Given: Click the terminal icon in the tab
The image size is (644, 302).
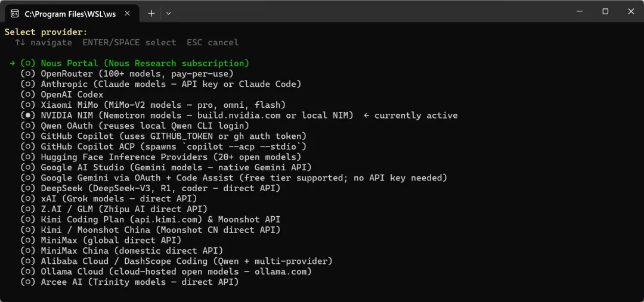Looking at the screenshot, I should (14, 13).
